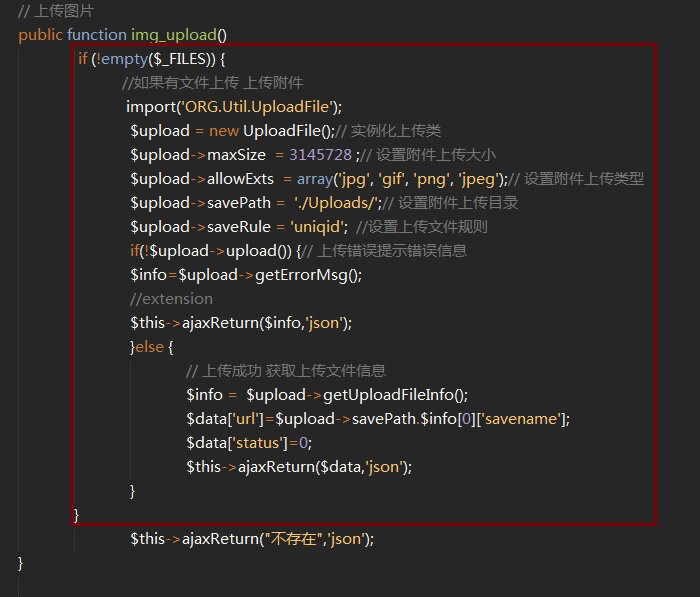Click the comment "// 上传成功 获取上传文件信息"
The width and height of the screenshot is (700, 597).
tap(286, 371)
